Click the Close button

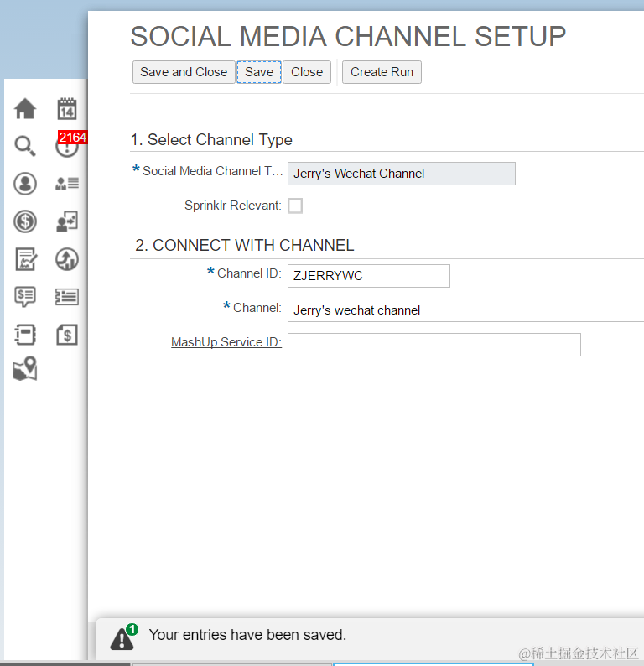tap(307, 72)
